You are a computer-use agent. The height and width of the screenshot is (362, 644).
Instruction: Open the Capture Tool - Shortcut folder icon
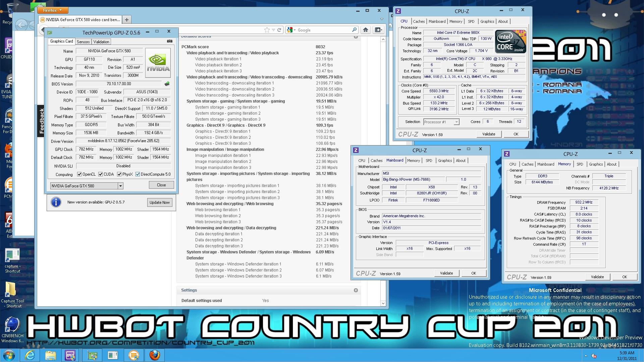(x=12, y=294)
